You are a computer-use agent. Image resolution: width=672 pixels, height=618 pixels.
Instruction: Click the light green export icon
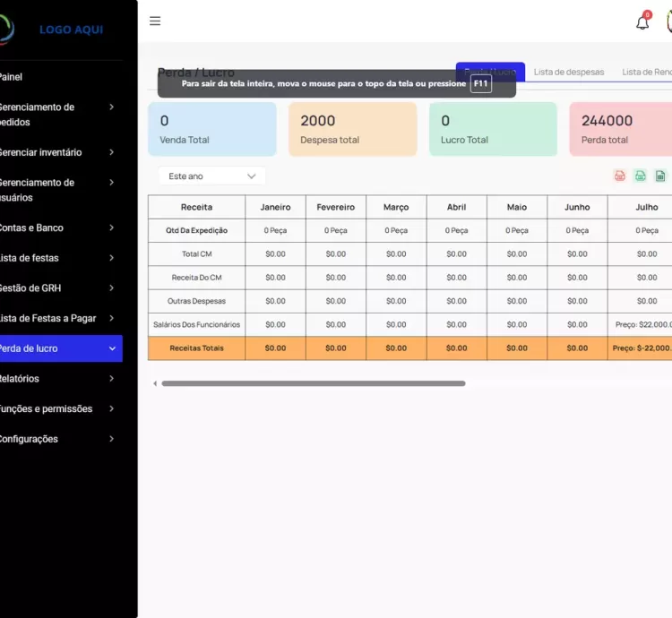click(640, 176)
